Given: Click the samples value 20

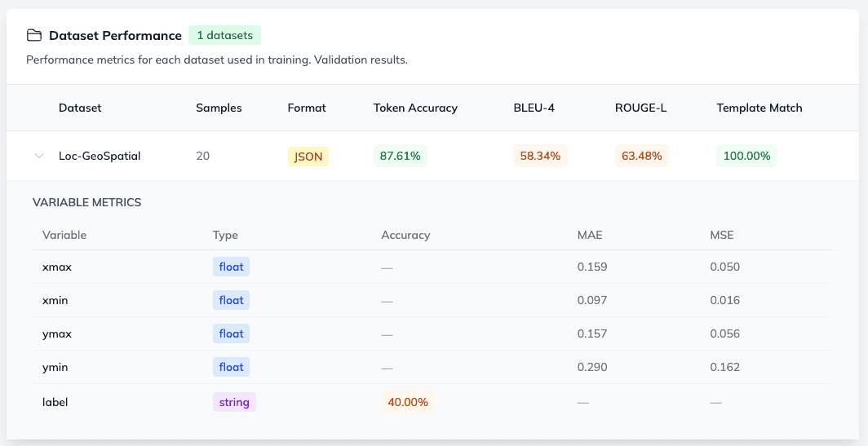Looking at the screenshot, I should (202, 156).
